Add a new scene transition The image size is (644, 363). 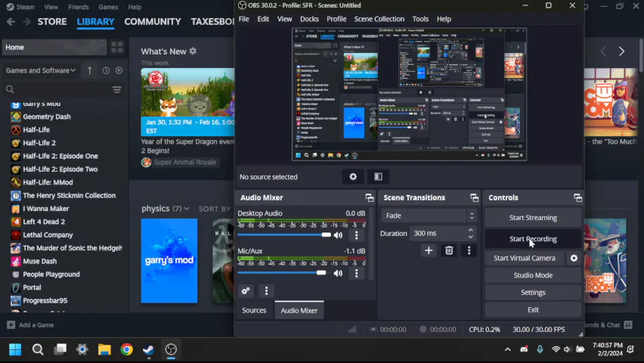pos(429,250)
